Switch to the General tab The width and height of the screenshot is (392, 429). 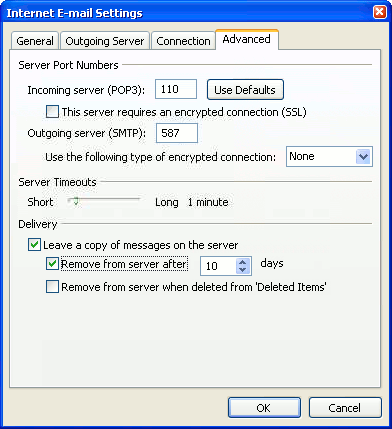[35, 41]
